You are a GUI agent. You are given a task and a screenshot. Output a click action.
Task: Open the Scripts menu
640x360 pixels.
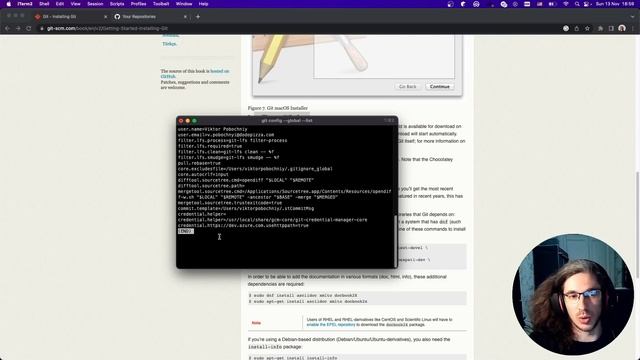tap(117, 4)
